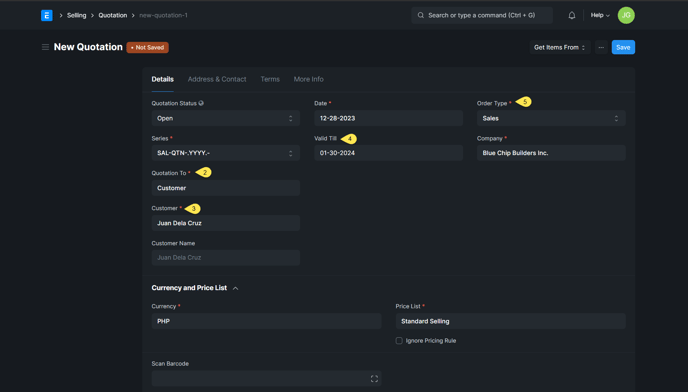
Task: Open the Order Type dropdown
Action: (551, 118)
